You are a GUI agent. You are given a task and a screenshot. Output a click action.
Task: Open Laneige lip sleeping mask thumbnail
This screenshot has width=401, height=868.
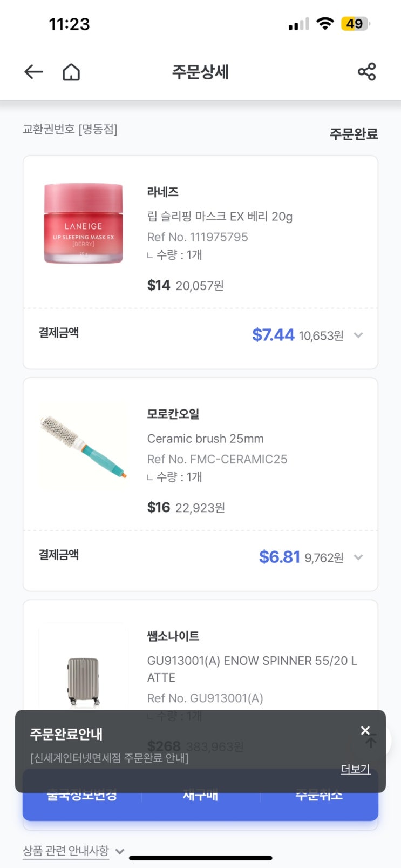[84, 223]
